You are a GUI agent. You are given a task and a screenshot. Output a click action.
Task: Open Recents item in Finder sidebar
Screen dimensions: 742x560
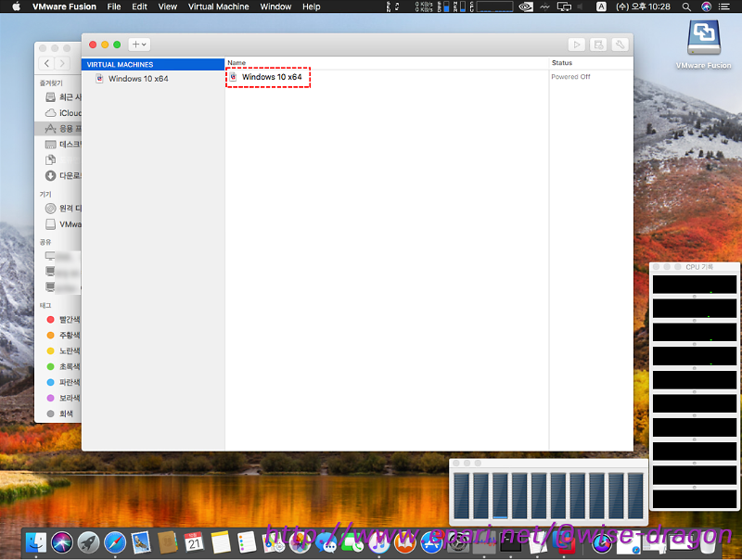coord(63,97)
